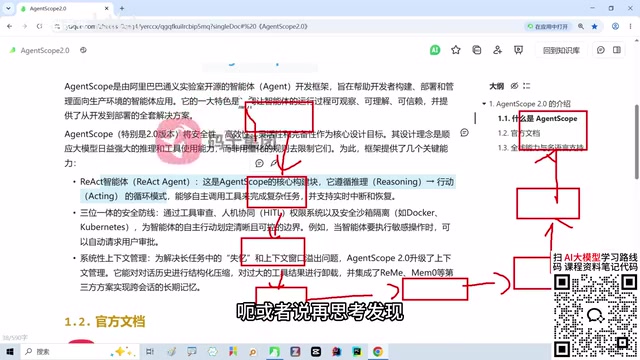Bookmark the page with the star icon
Viewport: 640px width, 360px height.
(x=595, y=26)
